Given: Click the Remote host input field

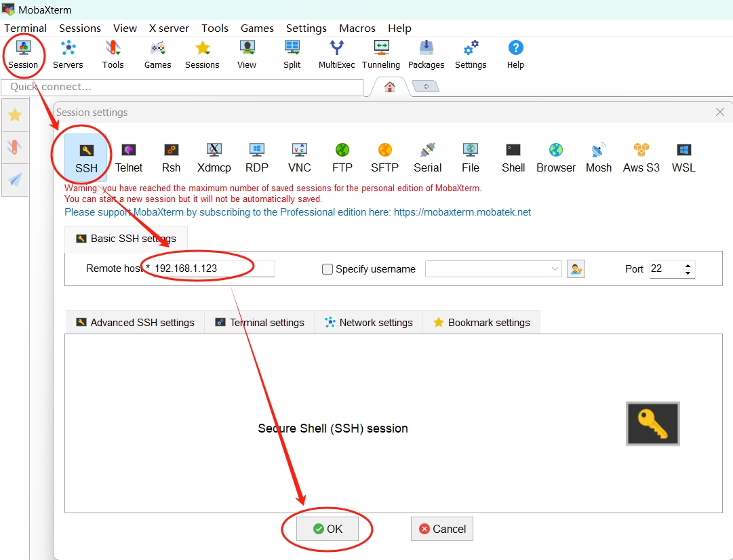Looking at the screenshot, I should 214,268.
